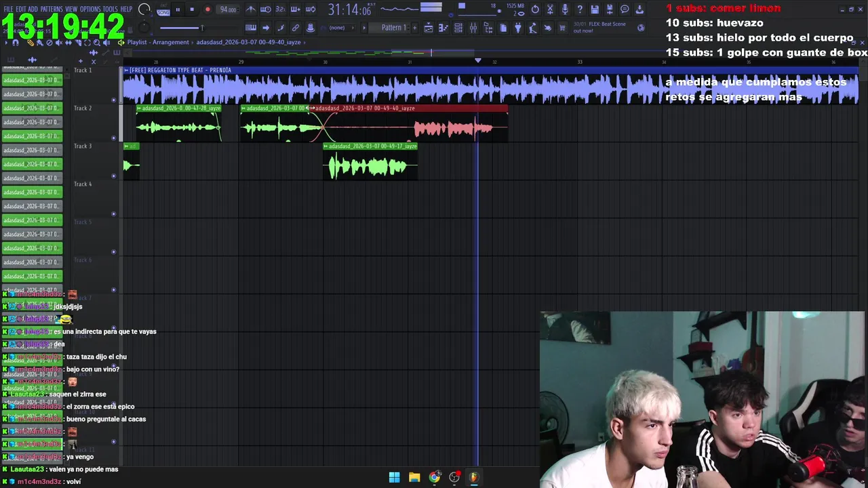Pause playback with the pause button

[178, 9]
